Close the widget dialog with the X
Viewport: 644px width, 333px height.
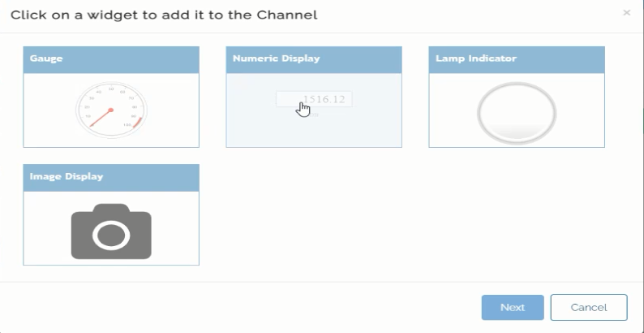click(626, 13)
